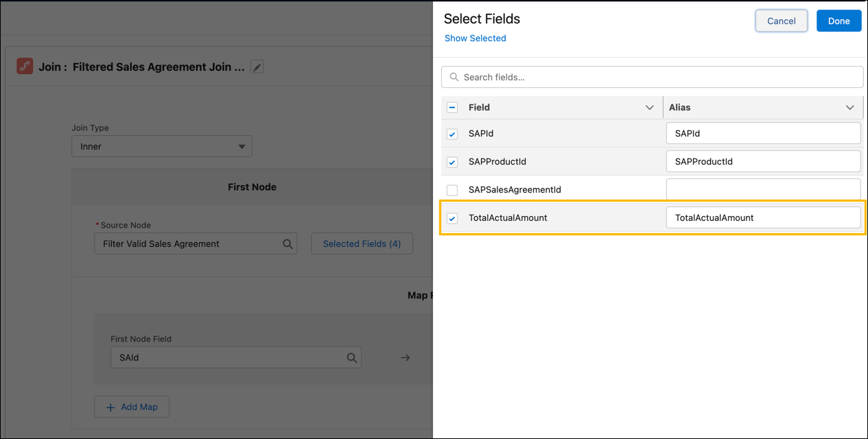The width and height of the screenshot is (868, 439).
Task: Click the Show Selected link
Action: point(475,38)
